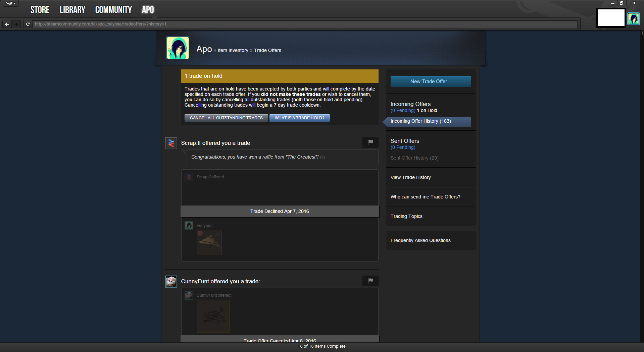Report the Scrap.tf trade offer with the flag icon
644x352 pixels.
(370, 142)
